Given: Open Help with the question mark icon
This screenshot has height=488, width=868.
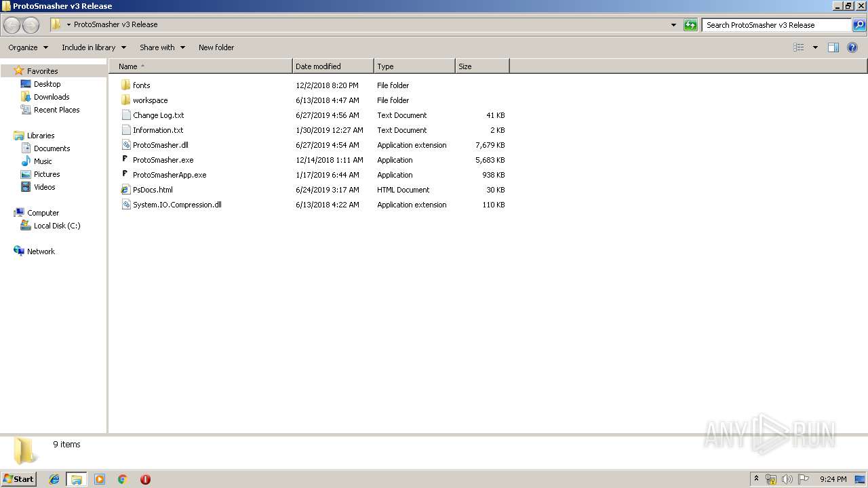Looking at the screenshot, I should tap(852, 47).
